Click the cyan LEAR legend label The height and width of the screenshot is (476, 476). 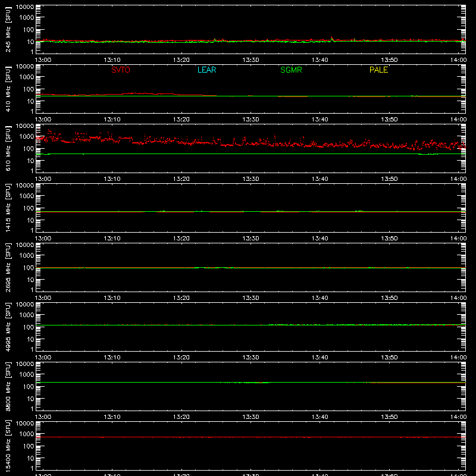(206, 70)
